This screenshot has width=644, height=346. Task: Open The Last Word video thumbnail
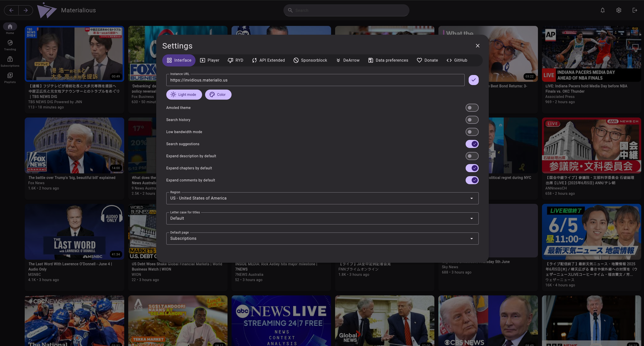click(74, 232)
